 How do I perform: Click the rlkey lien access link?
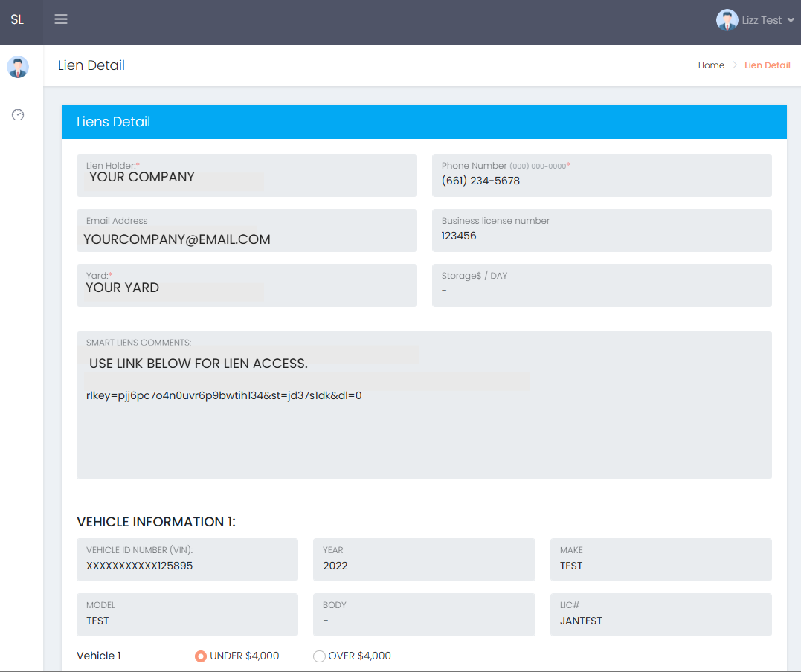[224, 395]
